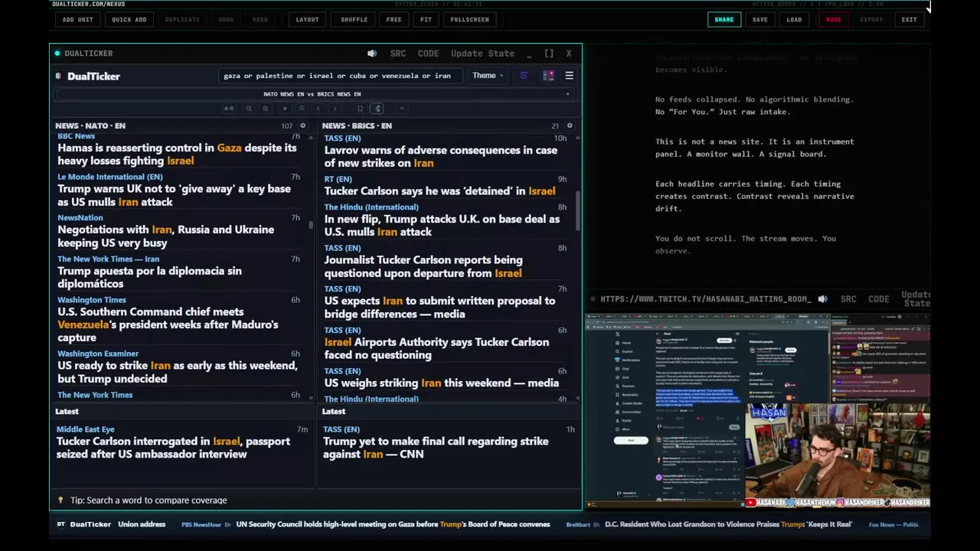Screen dimensions: 980x551
Task: Click the DualTicker logo icon
Action: (59, 76)
